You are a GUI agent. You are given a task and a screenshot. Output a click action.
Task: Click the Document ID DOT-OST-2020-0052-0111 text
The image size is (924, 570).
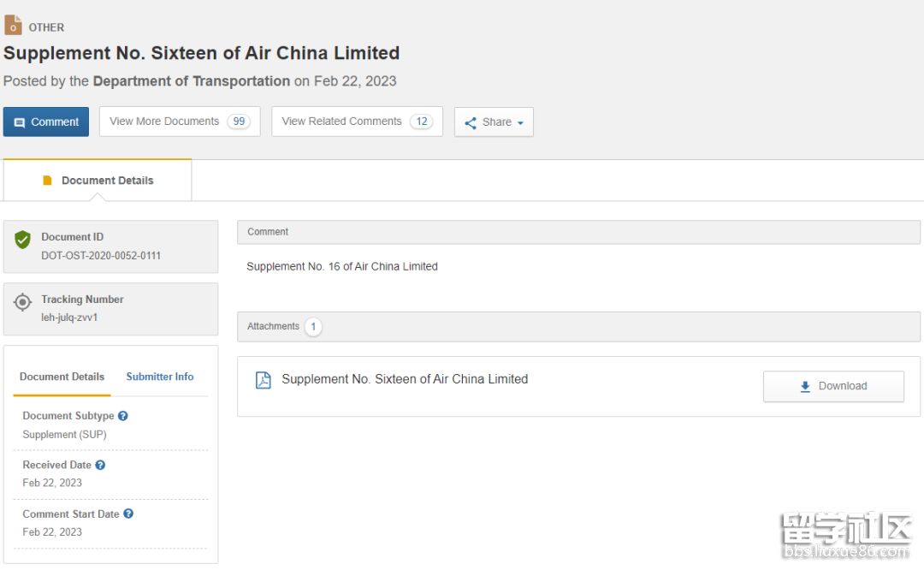[x=101, y=256]
